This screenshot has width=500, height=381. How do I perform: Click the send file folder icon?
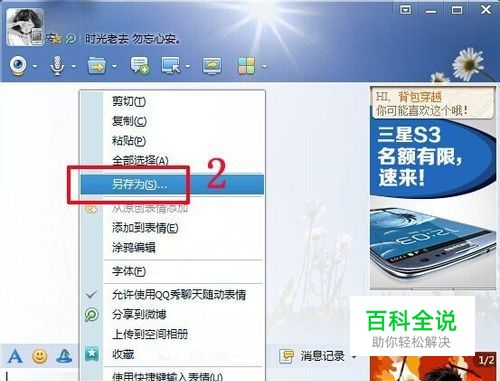click(x=97, y=65)
